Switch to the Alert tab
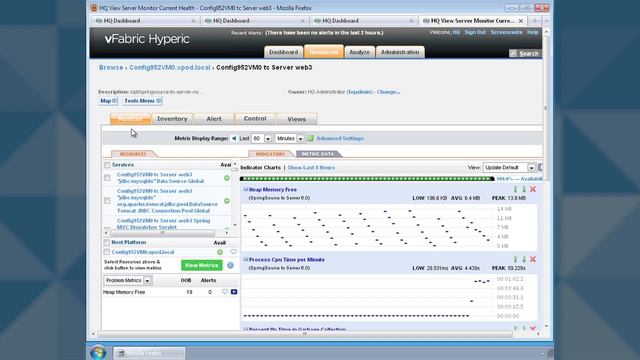640x360 pixels. click(214, 119)
